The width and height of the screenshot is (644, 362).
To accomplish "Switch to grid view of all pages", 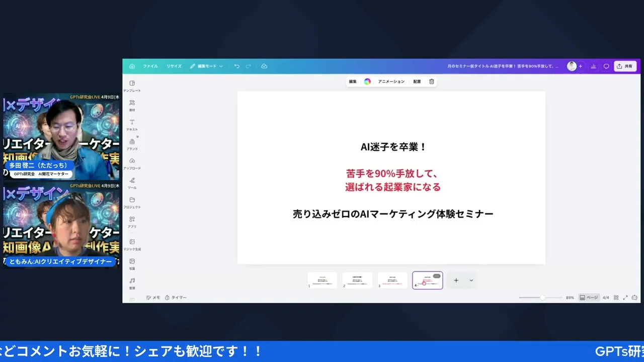I will pyautogui.click(x=616, y=297).
